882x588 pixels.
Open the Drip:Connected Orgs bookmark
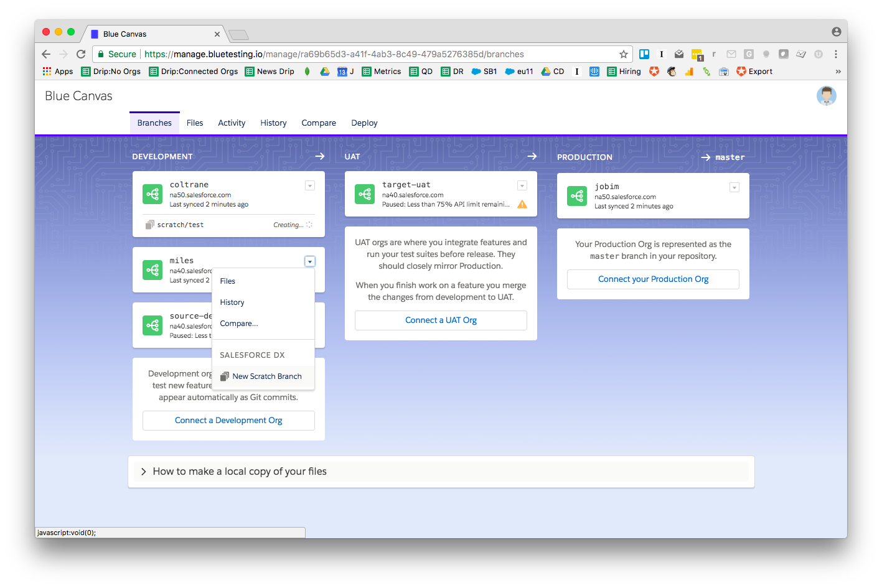pos(194,72)
